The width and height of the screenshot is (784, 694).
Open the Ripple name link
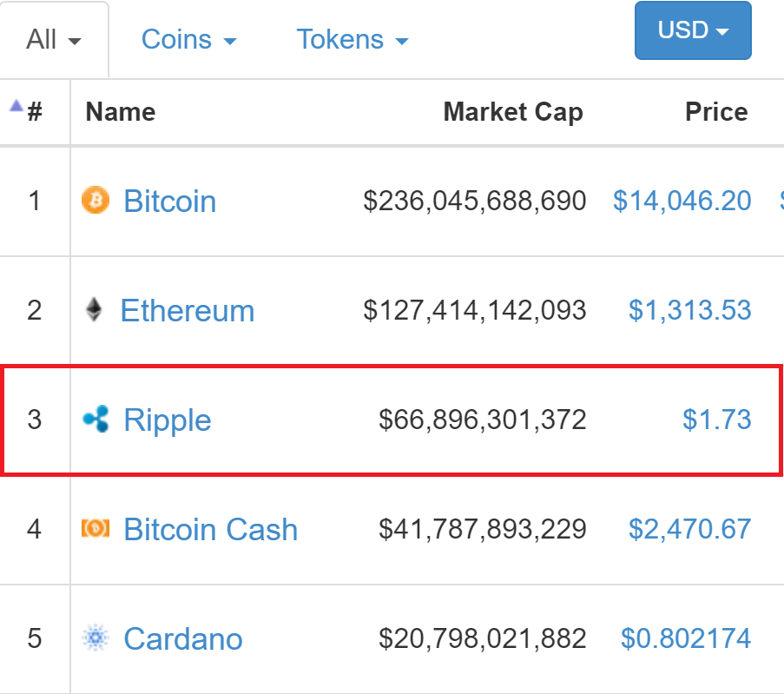pos(168,420)
